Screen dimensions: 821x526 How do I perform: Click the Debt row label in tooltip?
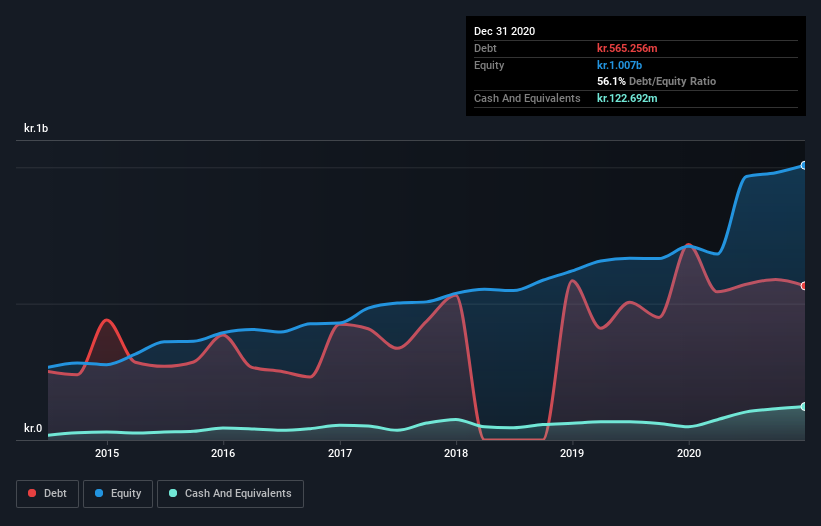click(x=485, y=48)
